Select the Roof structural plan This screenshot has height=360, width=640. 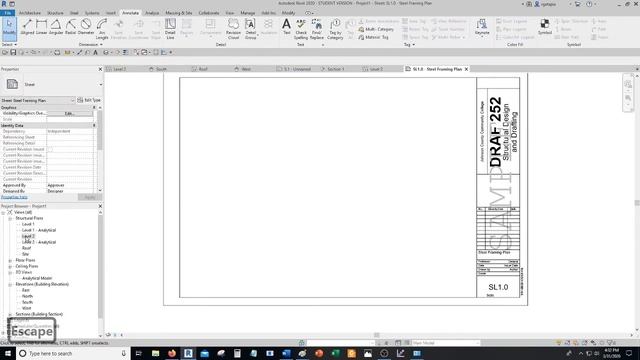26,248
